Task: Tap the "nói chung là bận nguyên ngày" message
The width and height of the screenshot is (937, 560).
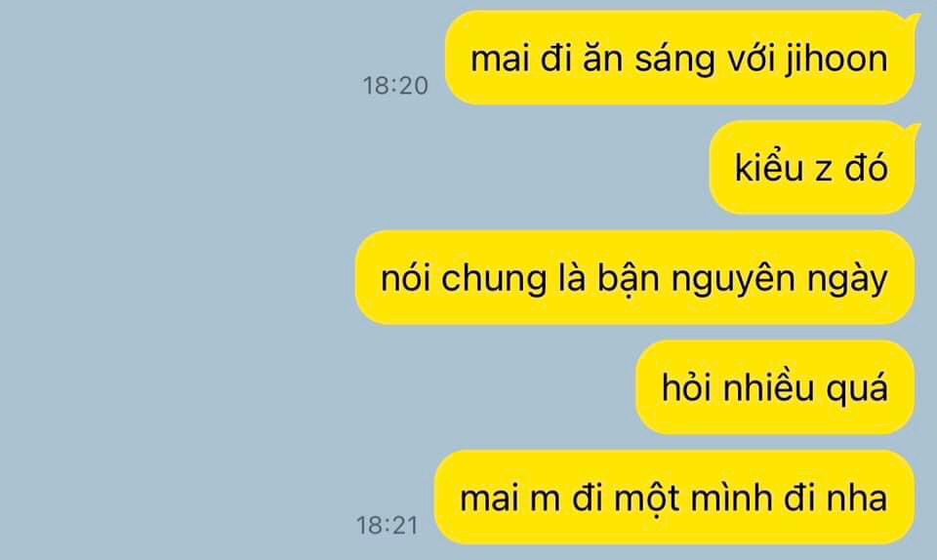Action: point(635,278)
